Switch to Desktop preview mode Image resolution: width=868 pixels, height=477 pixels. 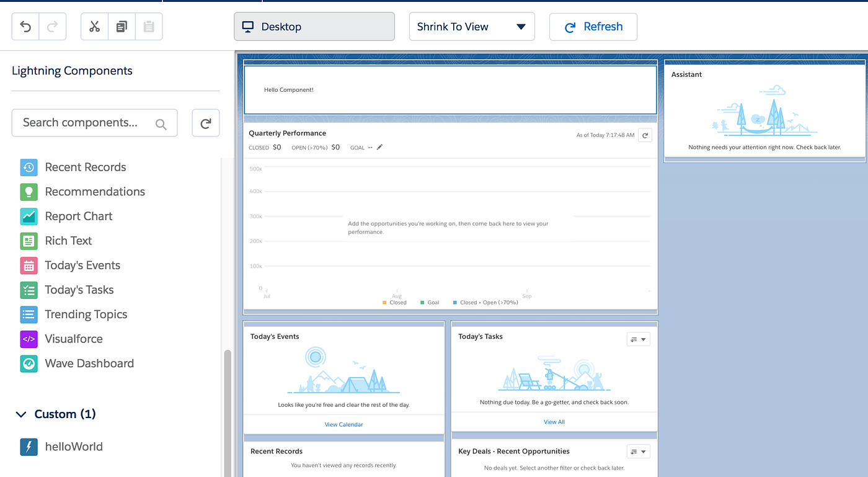314,26
